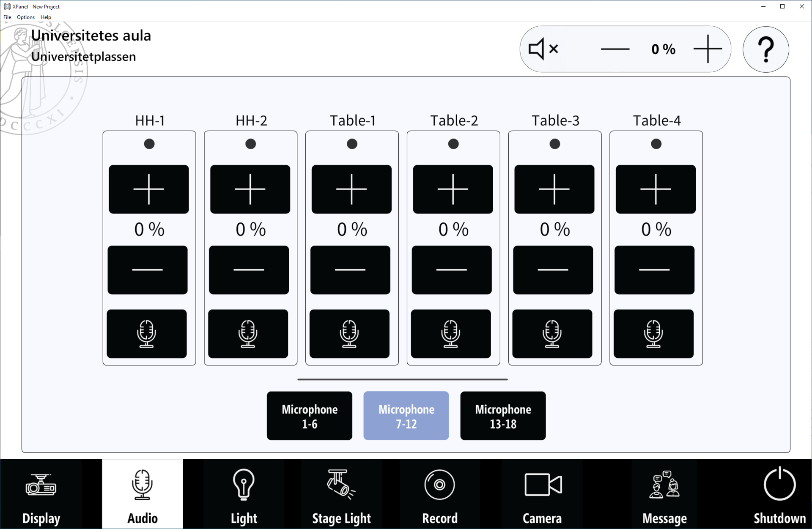812x529 pixels.
Task: Select the Audio tab
Action: tap(143, 494)
